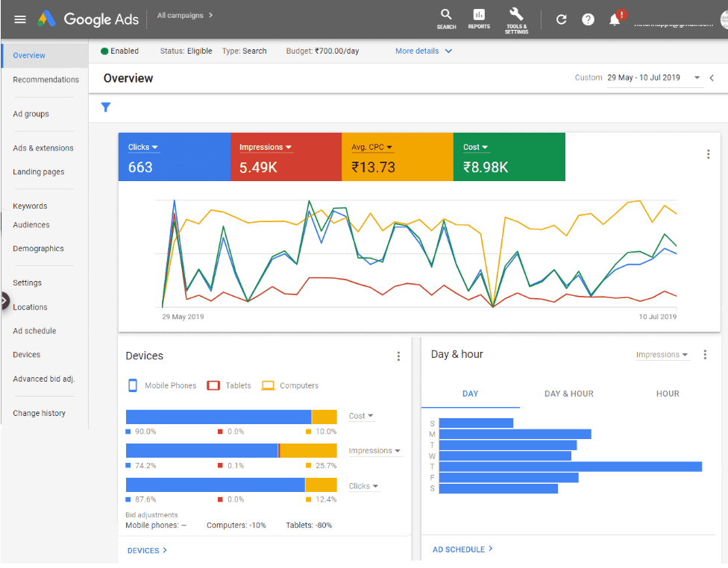Click Computers: -10% bid adjustment
Viewport: 728px width, 568px height.
pos(236,526)
